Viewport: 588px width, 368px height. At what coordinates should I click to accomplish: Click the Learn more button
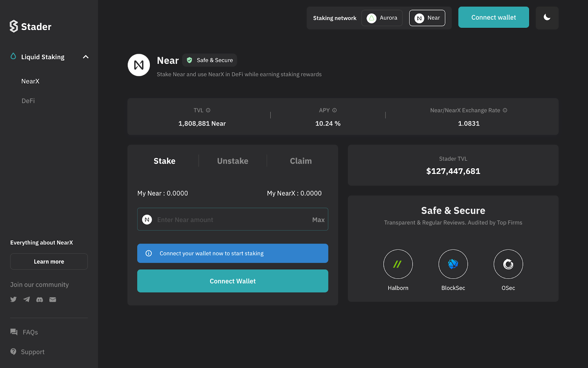(49, 262)
